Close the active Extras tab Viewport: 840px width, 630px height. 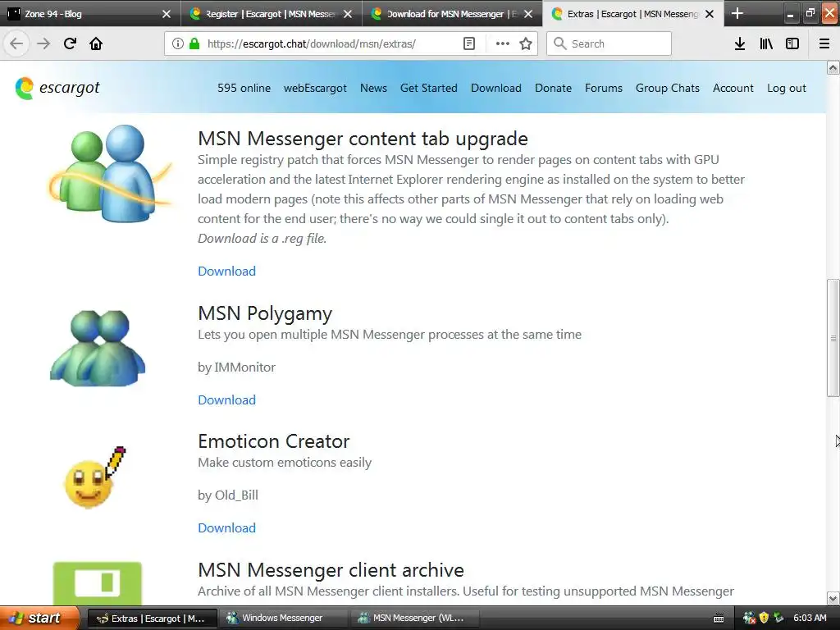710,14
